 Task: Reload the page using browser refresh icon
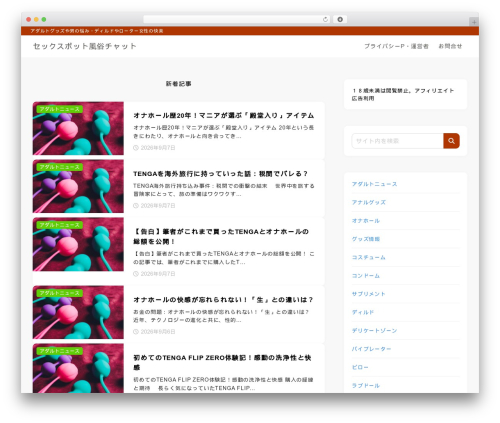325,19
